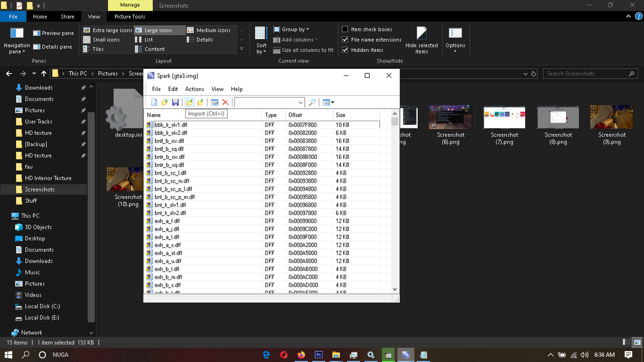The width and height of the screenshot is (644, 362).
Task: Select exh_a_st.dff entry in Spark
Action: (169, 253)
